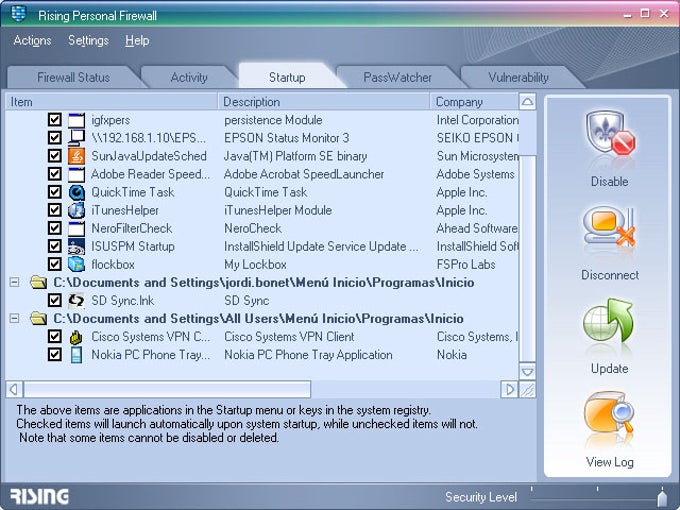Toggle the Adobe Reader Speed checkbox
680x510 pixels.
tap(55, 174)
